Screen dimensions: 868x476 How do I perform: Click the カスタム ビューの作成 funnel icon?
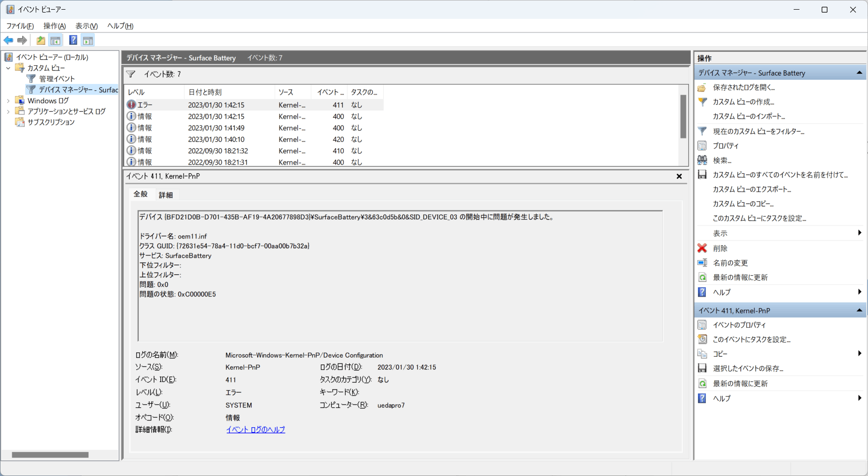[x=702, y=102]
